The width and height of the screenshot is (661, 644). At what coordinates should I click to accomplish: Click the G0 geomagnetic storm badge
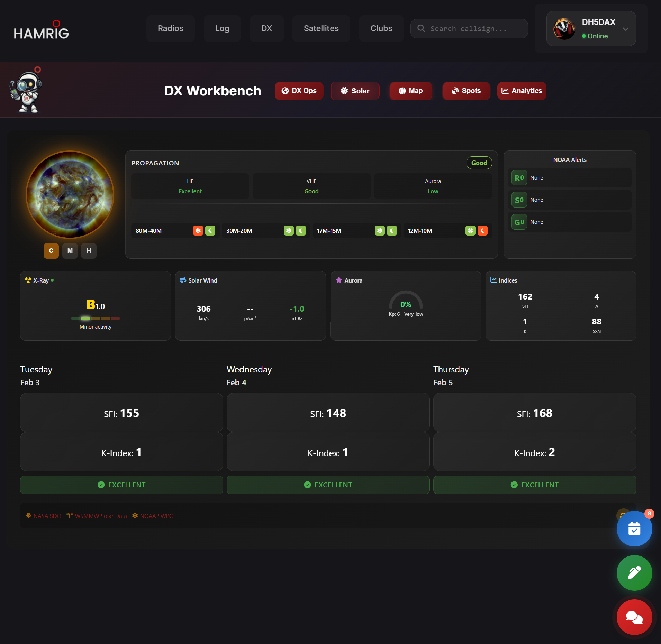(519, 222)
